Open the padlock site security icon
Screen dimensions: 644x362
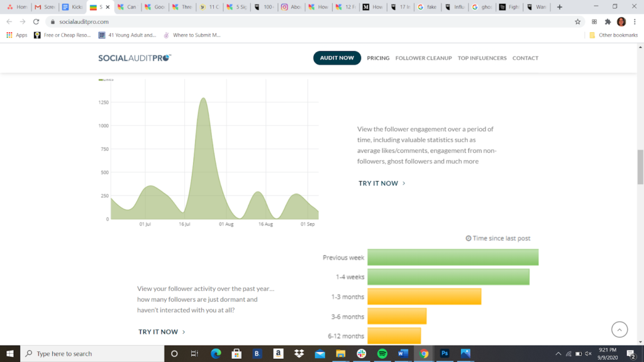[54, 21]
